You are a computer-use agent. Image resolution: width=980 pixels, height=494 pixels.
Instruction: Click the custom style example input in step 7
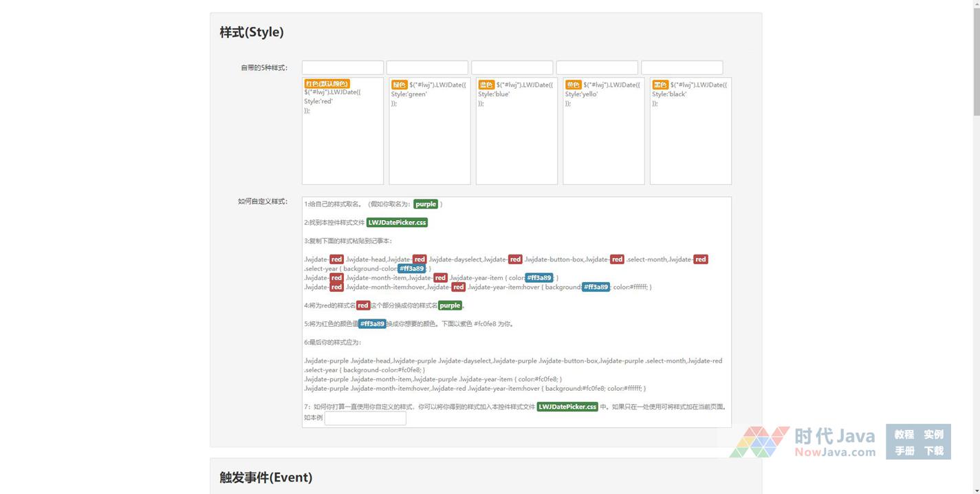(365, 418)
